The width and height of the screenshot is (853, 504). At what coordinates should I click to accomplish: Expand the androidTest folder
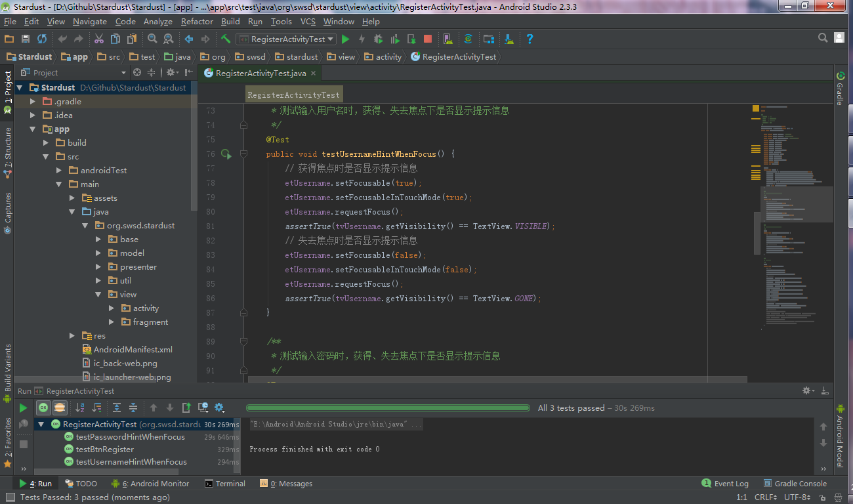point(59,171)
